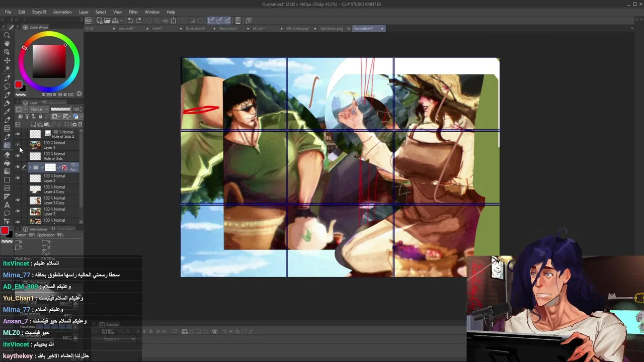Open the Layer palette menu
This screenshot has height=362, width=644.
pos(18,103)
